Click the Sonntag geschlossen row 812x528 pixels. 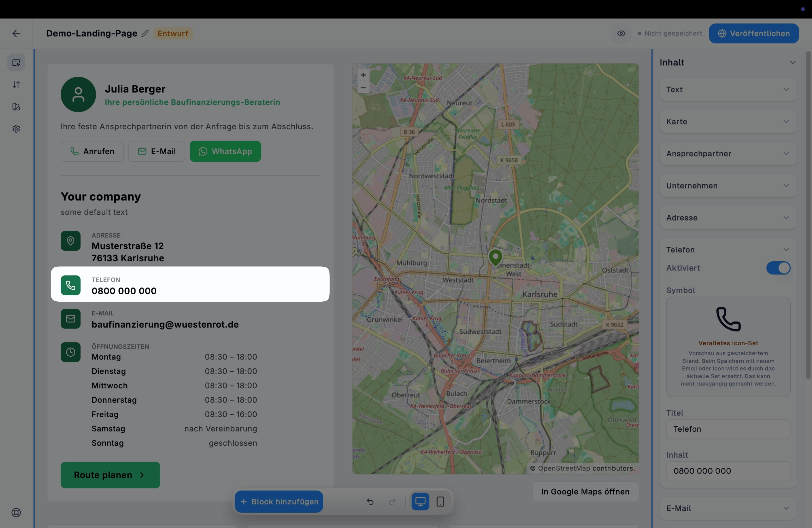174,443
